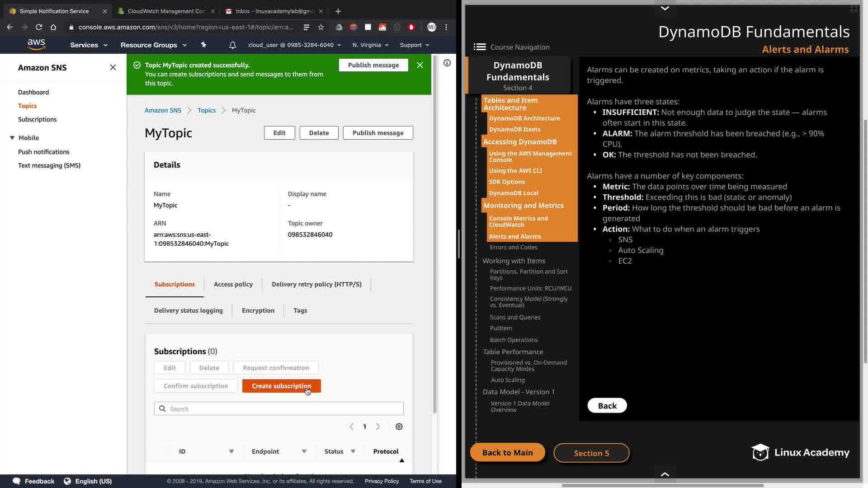
Task: Expand the N. Virginia region dropdown
Action: point(370,45)
